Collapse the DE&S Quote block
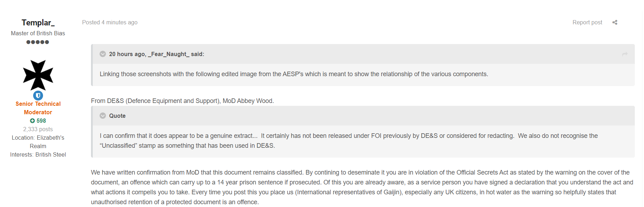 point(103,116)
